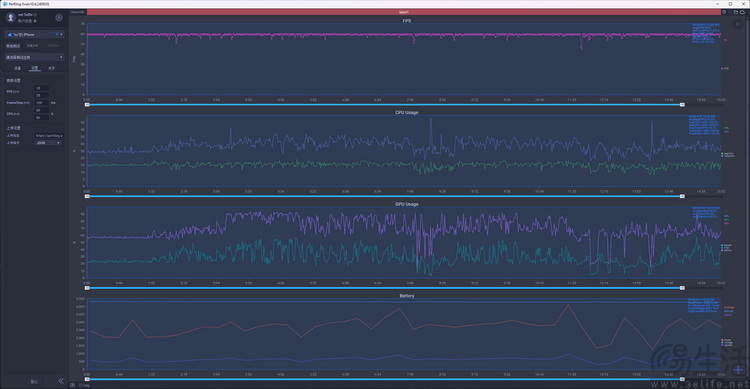
Task: Open the application selection dropdown
Action: point(34,57)
